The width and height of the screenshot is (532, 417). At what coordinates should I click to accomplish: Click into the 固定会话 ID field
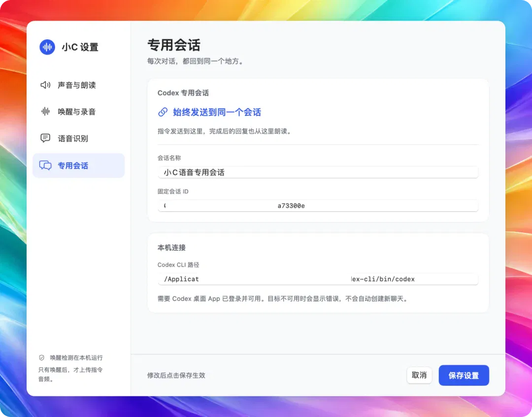(318, 206)
